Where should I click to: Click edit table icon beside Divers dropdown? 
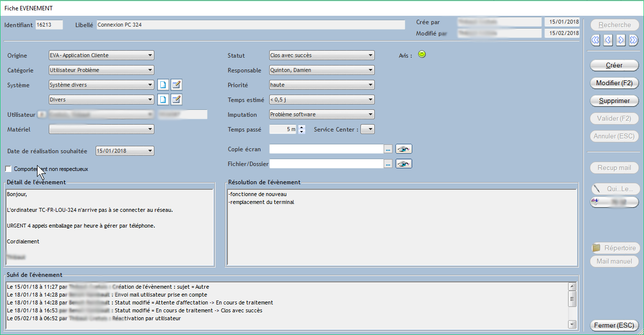[177, 100]
